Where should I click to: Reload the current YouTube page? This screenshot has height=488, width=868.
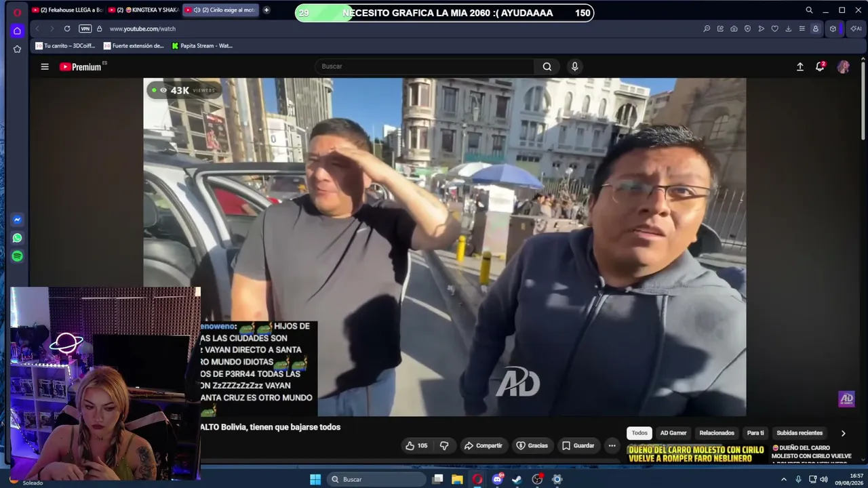(67, 28)
